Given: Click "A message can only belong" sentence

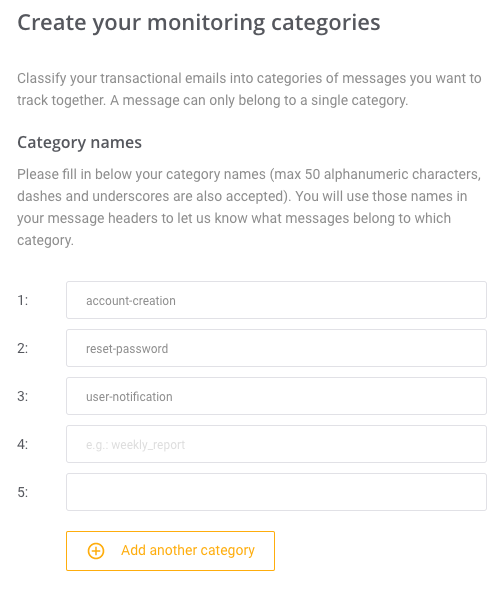Looking at the screenshot, I should [259, 100].
